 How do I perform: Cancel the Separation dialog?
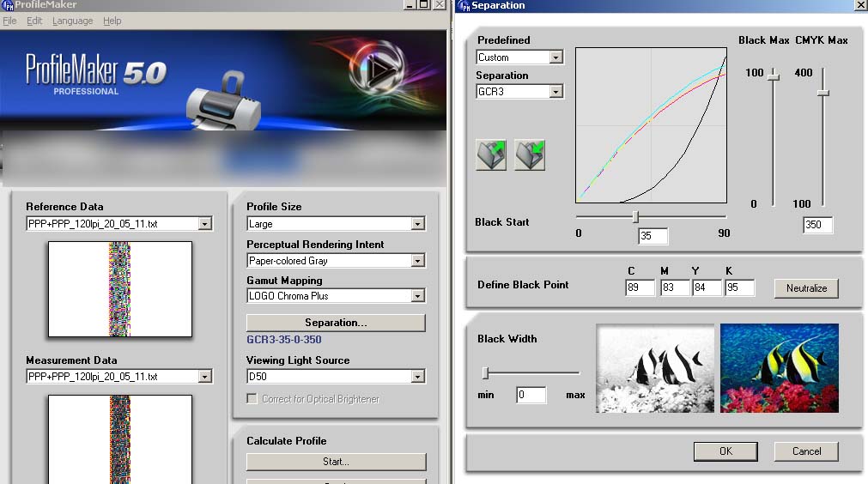point(806,451)
